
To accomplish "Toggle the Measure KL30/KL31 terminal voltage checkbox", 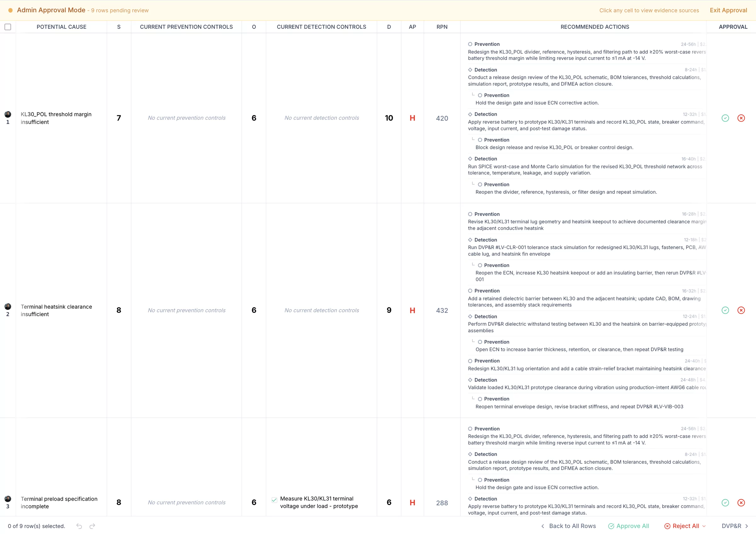I will (x=274, y=500).
